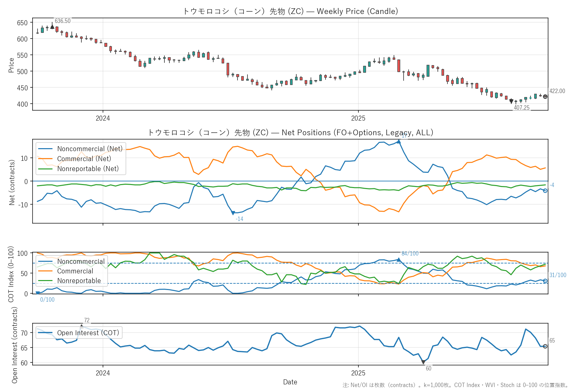Click the Net Positions chart title

(290, 133)
